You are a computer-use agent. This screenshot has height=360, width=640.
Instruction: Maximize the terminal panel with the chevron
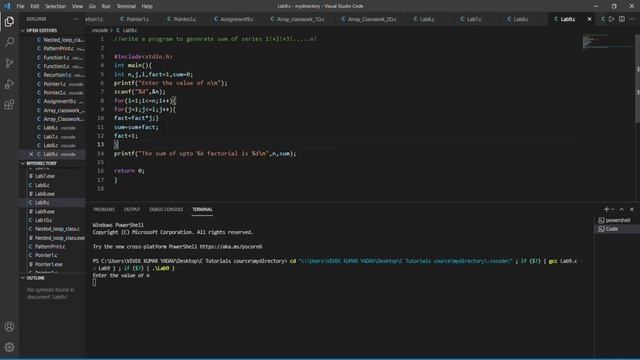(x=622, y=209)
